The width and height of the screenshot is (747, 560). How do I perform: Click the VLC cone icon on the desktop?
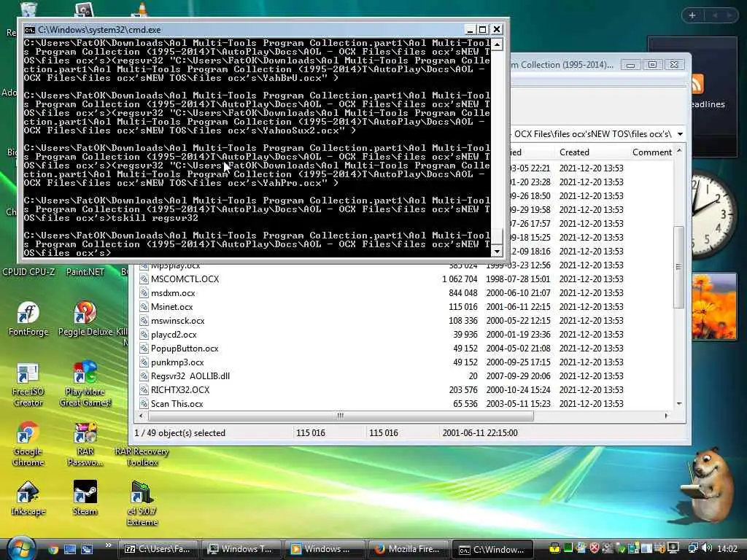click(142, 9)
